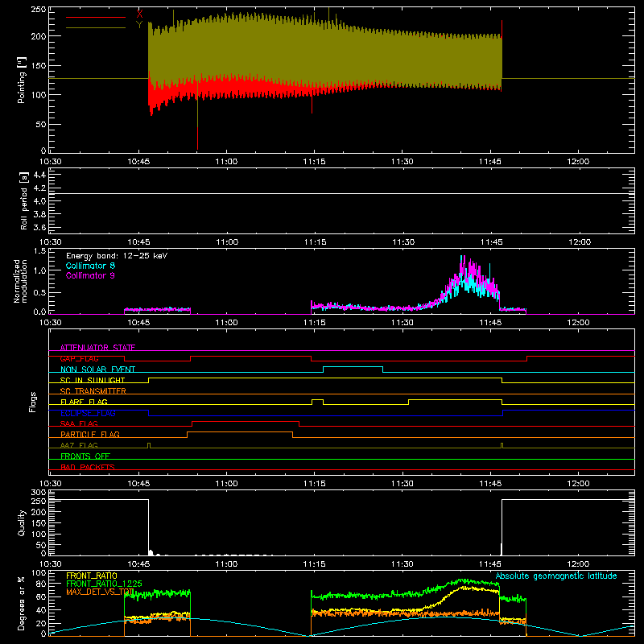Click the 12:00 time label under modulation panel

click(578, 323)
